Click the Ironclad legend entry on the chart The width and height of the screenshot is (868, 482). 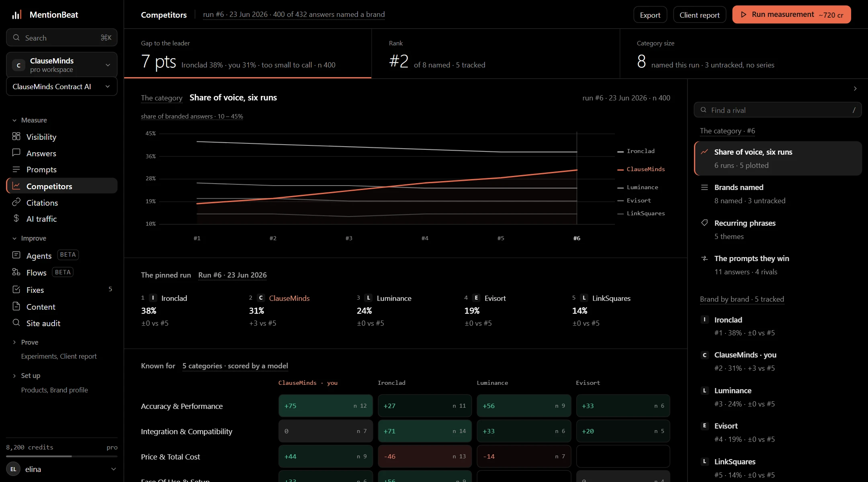point(636,151)
